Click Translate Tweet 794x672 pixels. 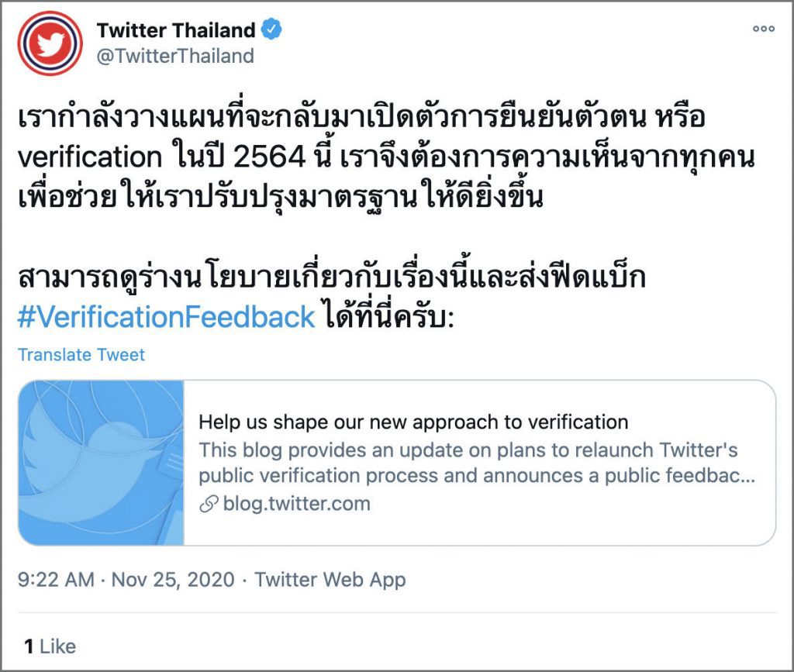pyautogui.click(x=81, y=355)
